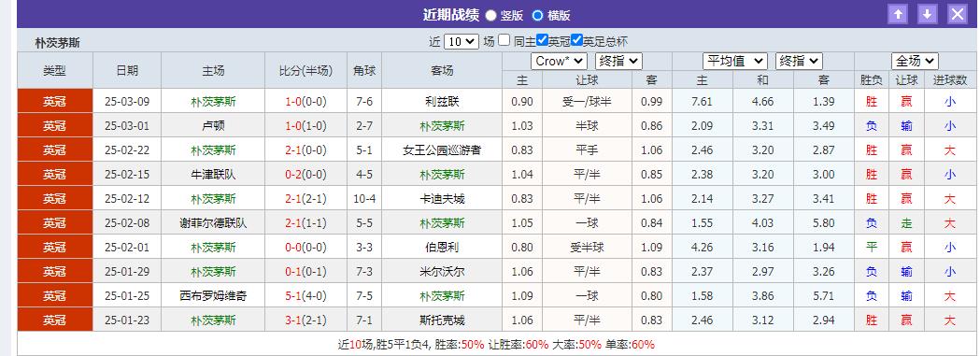Click 女王公园巡游者 team link
The width and height of the screenshot is (980, 356).
click(x=442, y=150)
